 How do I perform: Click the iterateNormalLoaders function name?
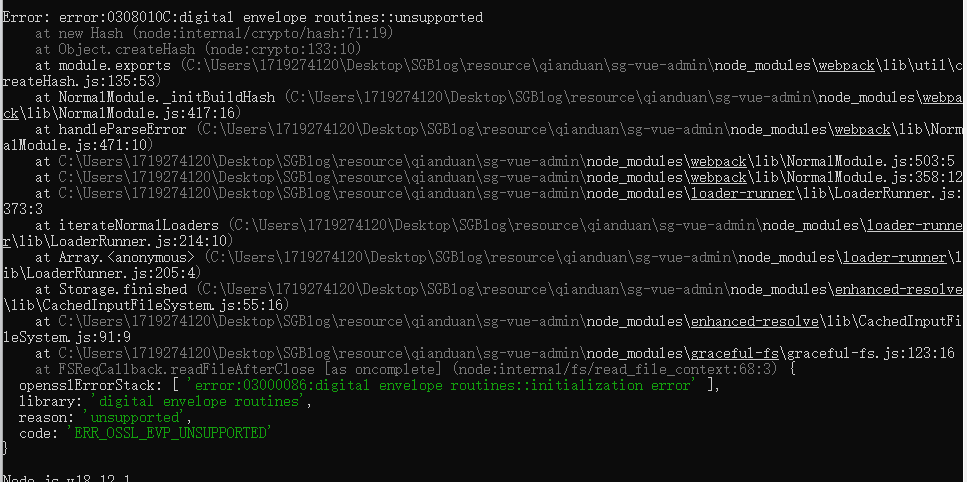point(139,226)
